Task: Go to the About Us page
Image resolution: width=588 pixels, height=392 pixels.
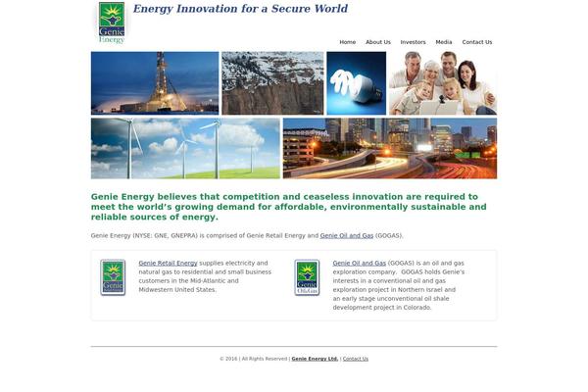Action: 378,42
